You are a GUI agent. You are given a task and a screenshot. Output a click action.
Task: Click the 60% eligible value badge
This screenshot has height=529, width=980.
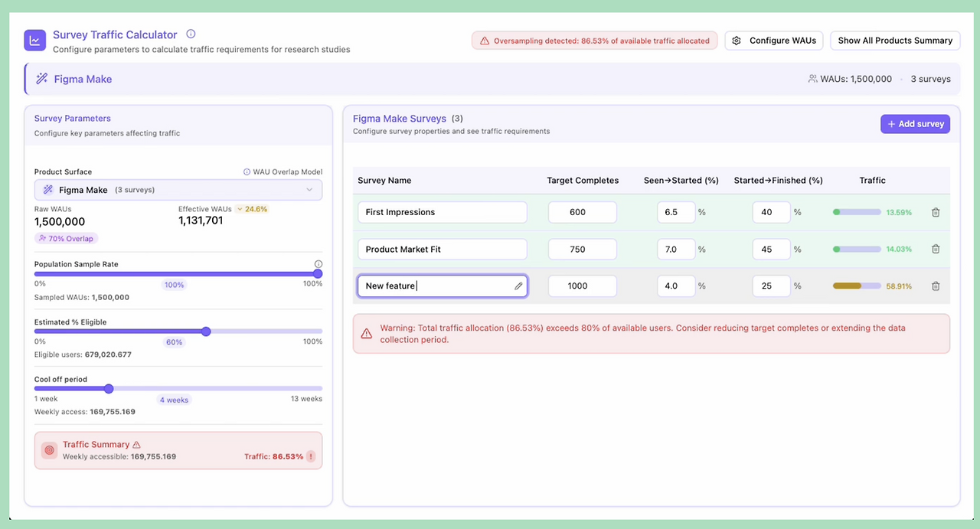pos(175,342)
